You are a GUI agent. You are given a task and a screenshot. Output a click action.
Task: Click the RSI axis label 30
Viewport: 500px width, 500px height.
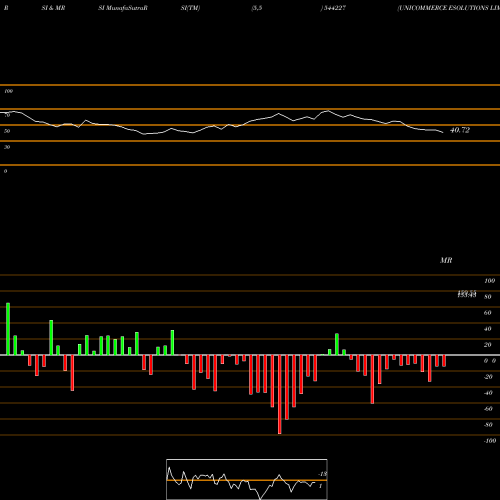7,147
